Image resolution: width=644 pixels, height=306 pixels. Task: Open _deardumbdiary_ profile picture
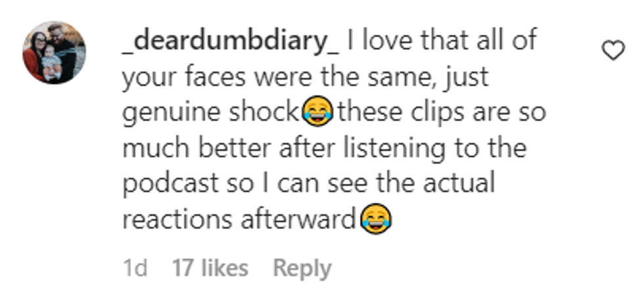tap(54, 53)
